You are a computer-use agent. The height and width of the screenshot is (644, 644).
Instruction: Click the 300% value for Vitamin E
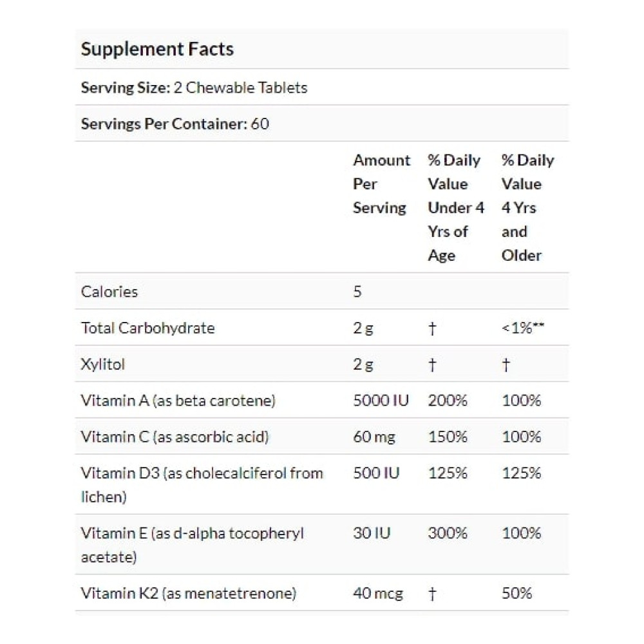[448, 533]
